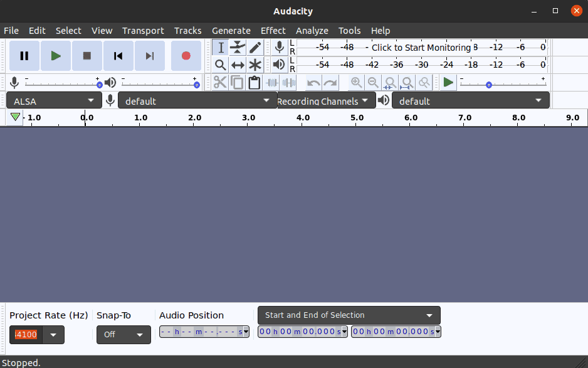Viewport: 588px width, 368px height.
Task: Open the Snap-To dropdown set to Off
Action: [x=123, y=335]
